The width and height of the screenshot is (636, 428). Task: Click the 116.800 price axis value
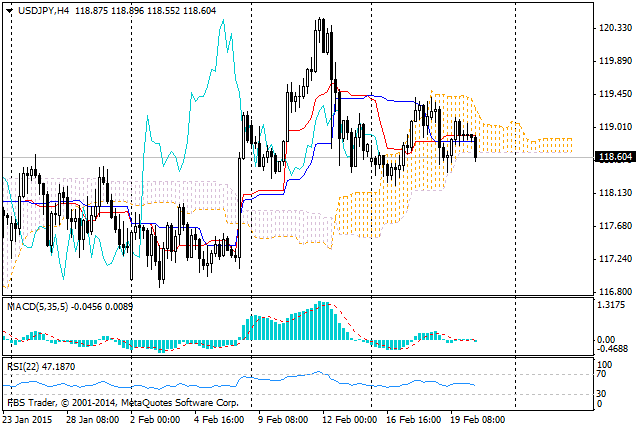pyautogui.click(x=613, y=292)
